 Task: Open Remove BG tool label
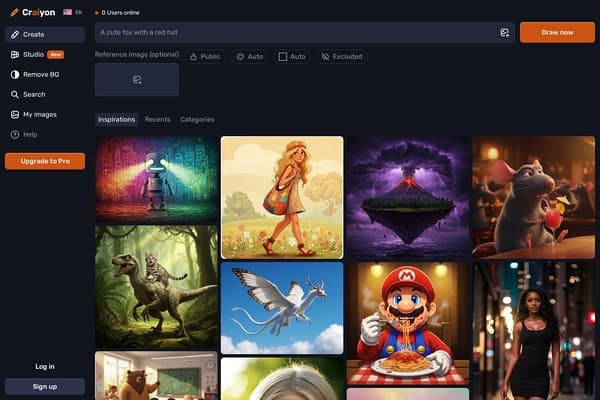(41, 74)
